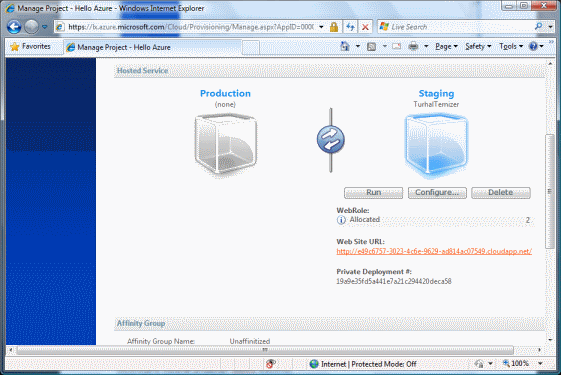Viewport: 561px width, 375px height.
Task: Click the Configure... button
Action: 437,193
